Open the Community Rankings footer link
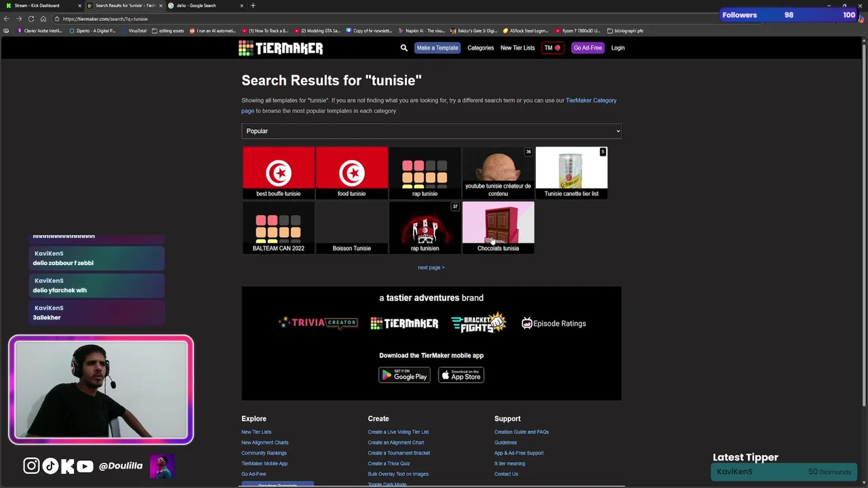Viewport: 868px width, 488px height. tap(264, 453)
